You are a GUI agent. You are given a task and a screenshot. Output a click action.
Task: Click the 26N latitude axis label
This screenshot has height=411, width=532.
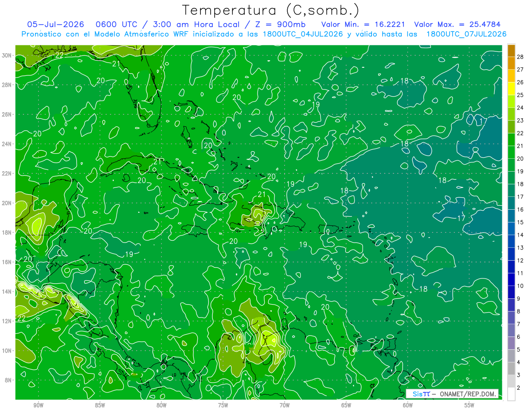coord(8,114)
